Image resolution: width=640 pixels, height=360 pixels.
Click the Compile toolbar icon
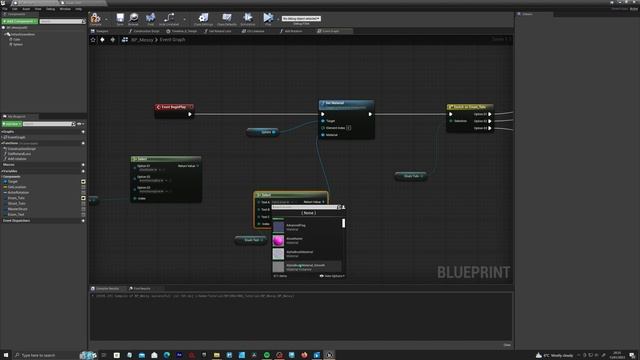96,18
